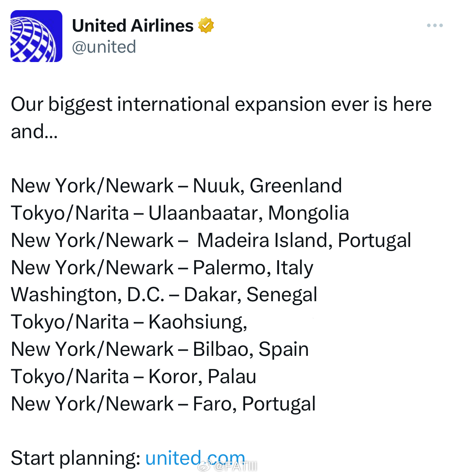Select the Koror, Palau route line
Screen dimensions: 456x476
click(x=133, y=377)
